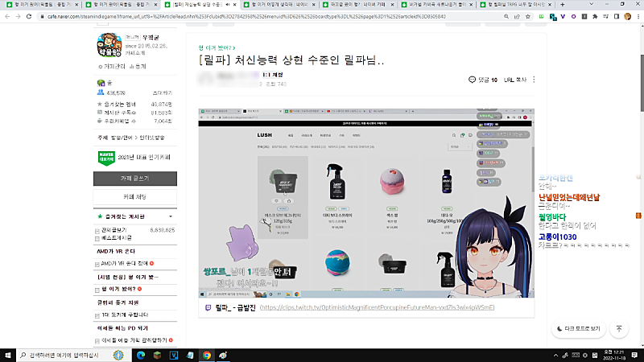Jump to top with the arrow button
Image resolution: width=644 pixels, height=362 pixels.
tap(619, 329)
